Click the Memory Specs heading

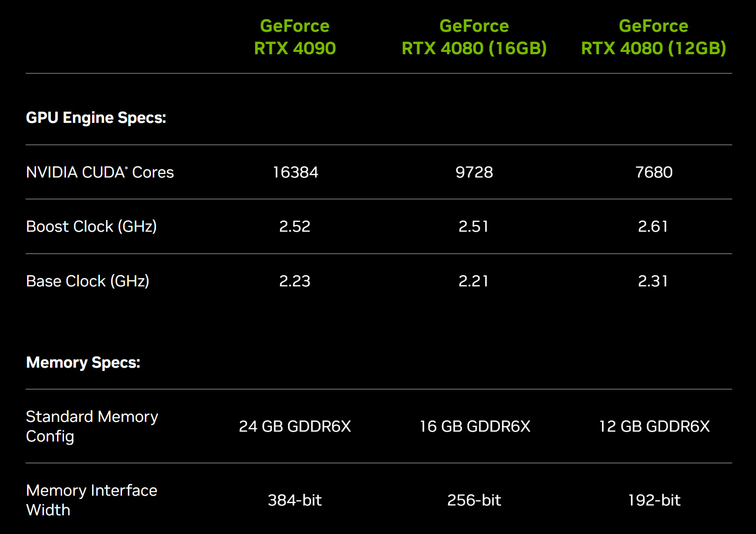tap(83, 363)
